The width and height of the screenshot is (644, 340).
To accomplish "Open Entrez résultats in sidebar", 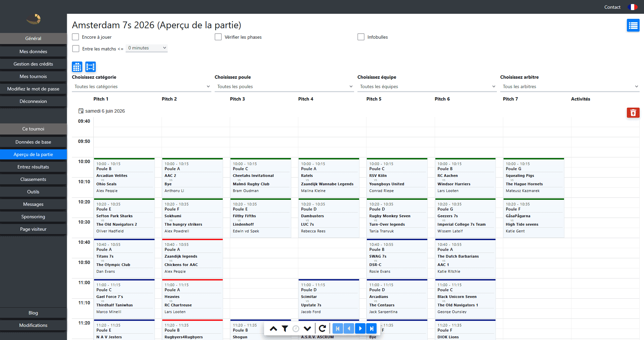I will [x=33, y=167].
